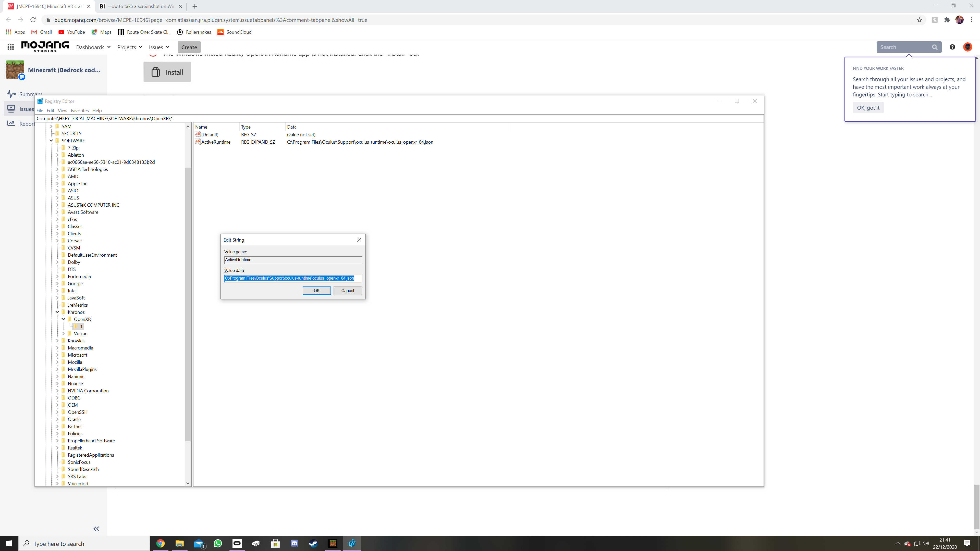This screenshot has width=980, height=551.
Task: Click the Jira help question mark icon
Action: click(952, 47)
